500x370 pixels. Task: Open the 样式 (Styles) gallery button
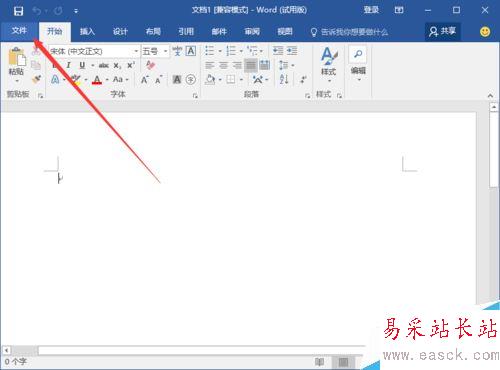pos(329,64)
